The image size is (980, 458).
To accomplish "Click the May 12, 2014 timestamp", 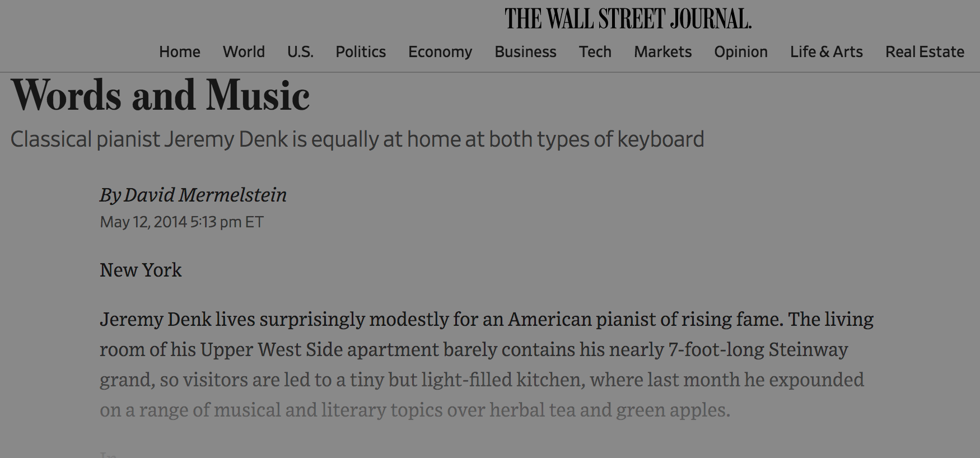I will pos(181,222).
